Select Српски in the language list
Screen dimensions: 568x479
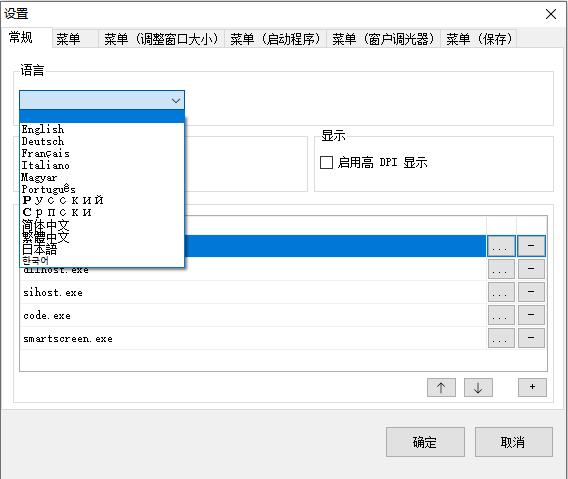[x=102, y=212]
